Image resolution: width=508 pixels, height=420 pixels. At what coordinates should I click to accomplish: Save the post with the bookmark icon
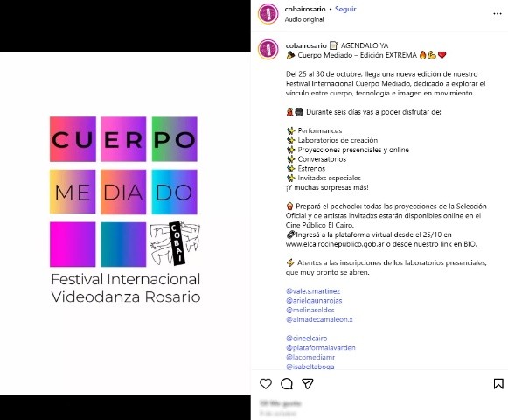point(498,384)
